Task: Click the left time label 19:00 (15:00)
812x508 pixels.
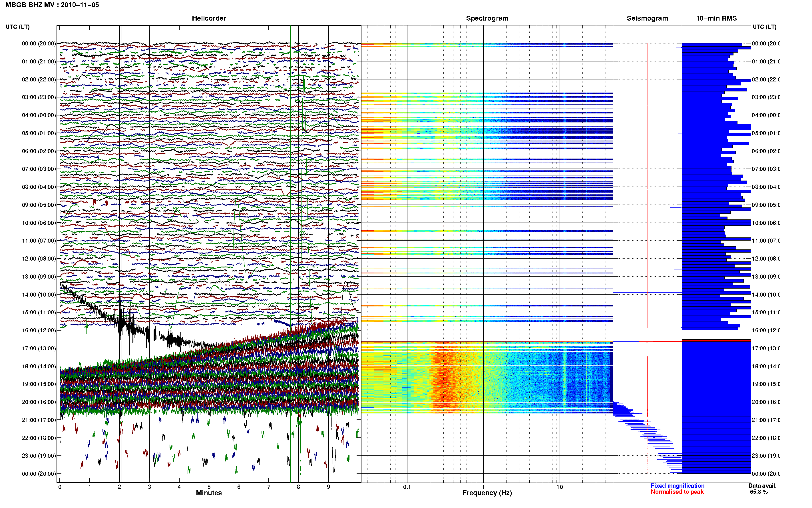Action: tap(39, 384)
